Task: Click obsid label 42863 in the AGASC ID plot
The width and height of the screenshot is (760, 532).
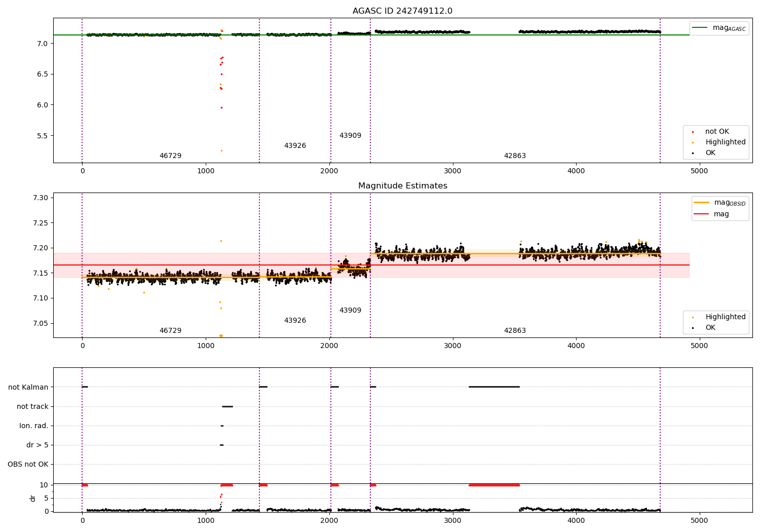Action: click(515, 156)
